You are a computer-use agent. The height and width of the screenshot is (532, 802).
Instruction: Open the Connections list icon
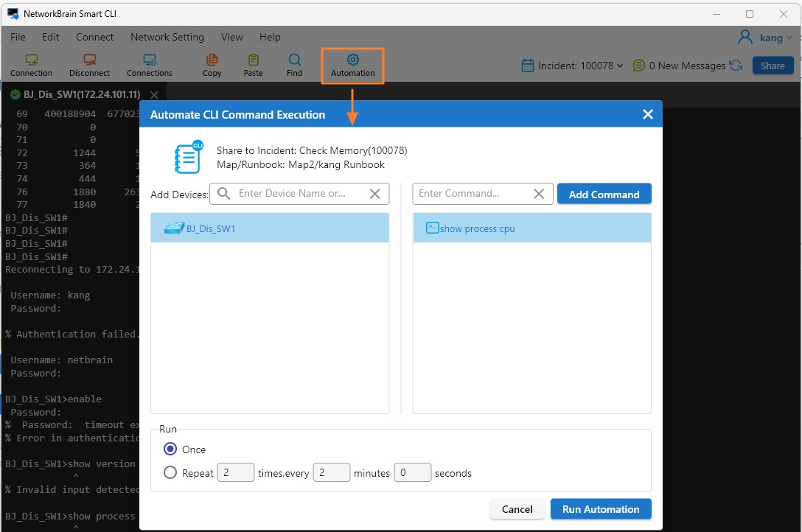pos(149,60)
